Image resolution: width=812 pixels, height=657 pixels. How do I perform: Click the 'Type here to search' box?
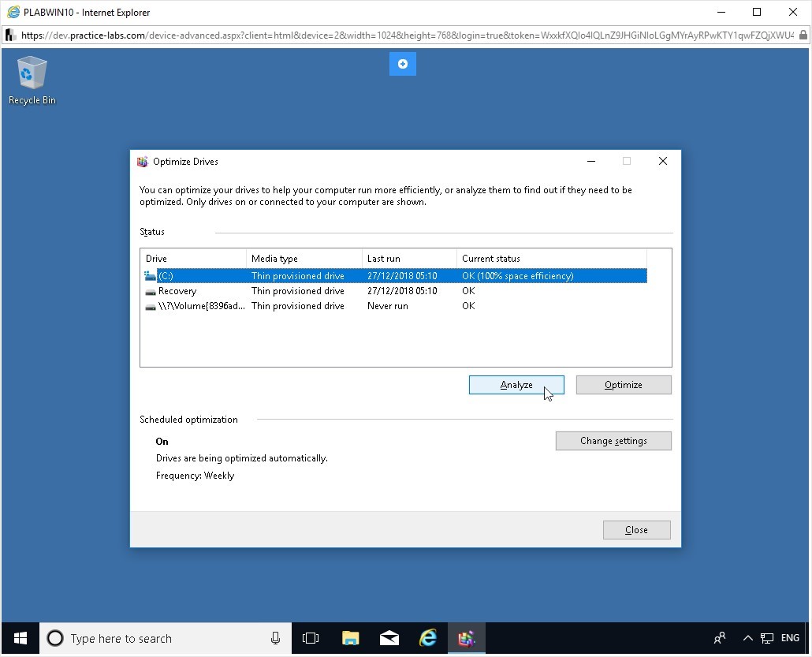tap(166, 638)
